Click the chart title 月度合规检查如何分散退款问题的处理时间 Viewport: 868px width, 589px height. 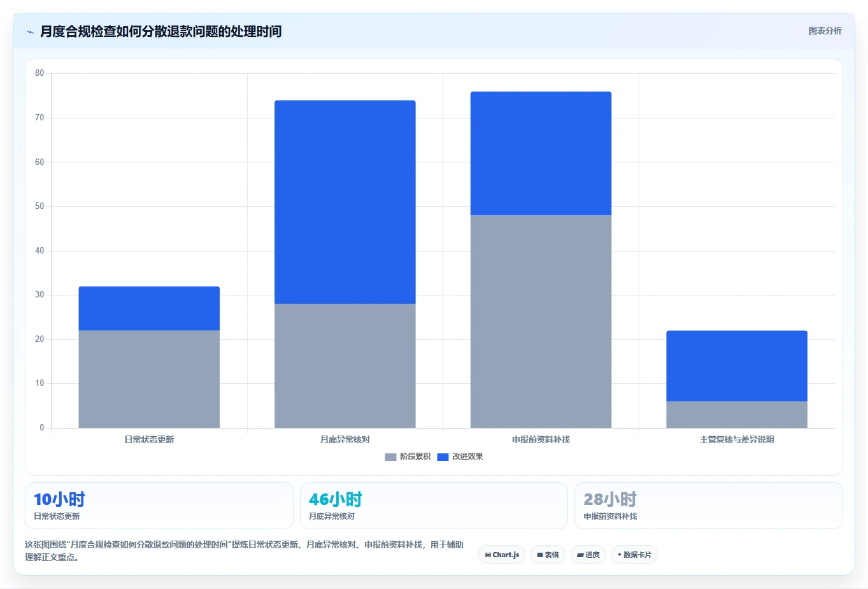pyautogui.click(x=161, y=31)
